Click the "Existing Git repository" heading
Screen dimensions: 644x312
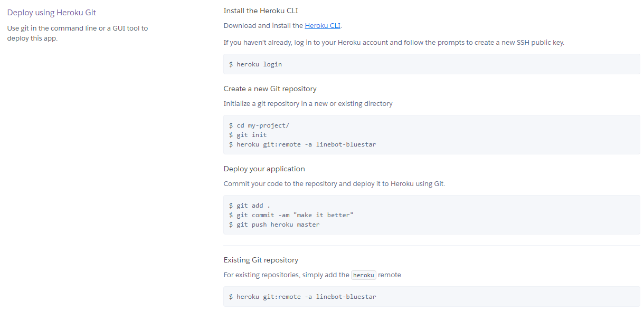(x=261, y=260)
